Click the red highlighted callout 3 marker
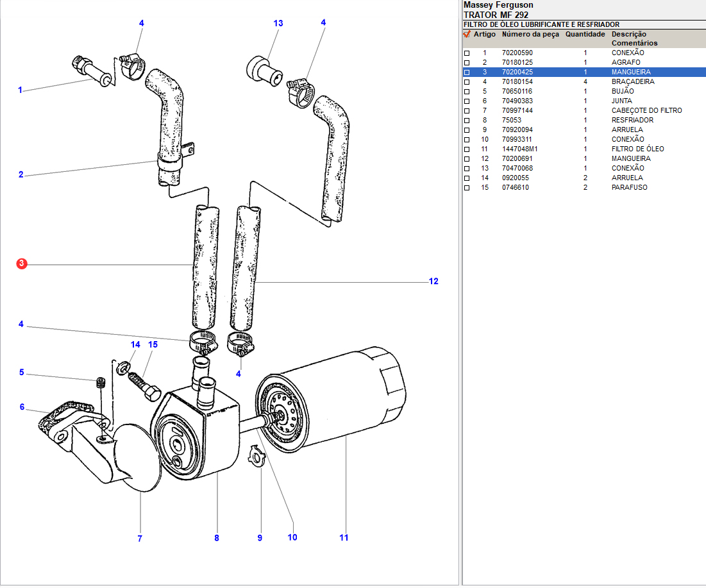 tap(22, 264)
